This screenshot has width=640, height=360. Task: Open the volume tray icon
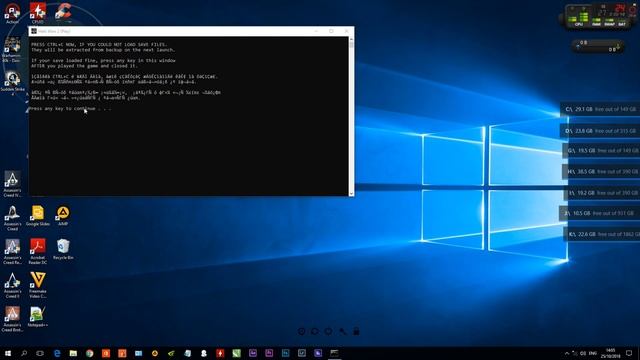(x=583, y=353)
